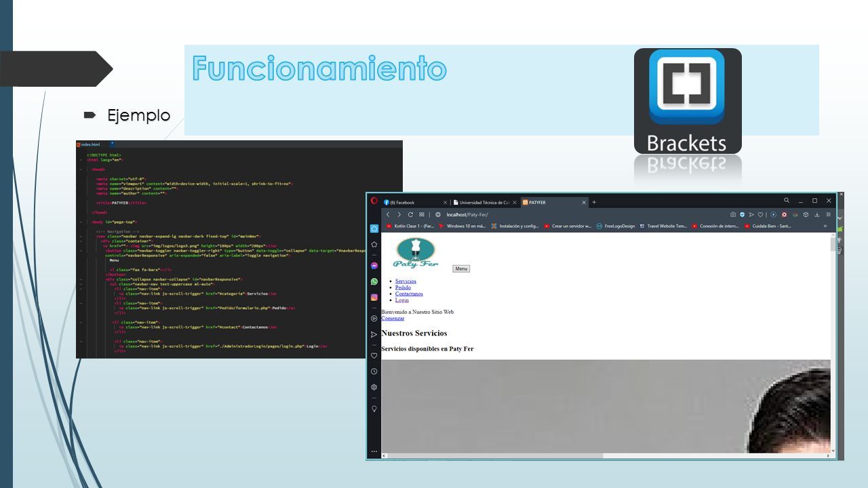Open history clock in Opera sidebar
The width and height of the screenshot is (868, 488).
[x=374, y=371]
